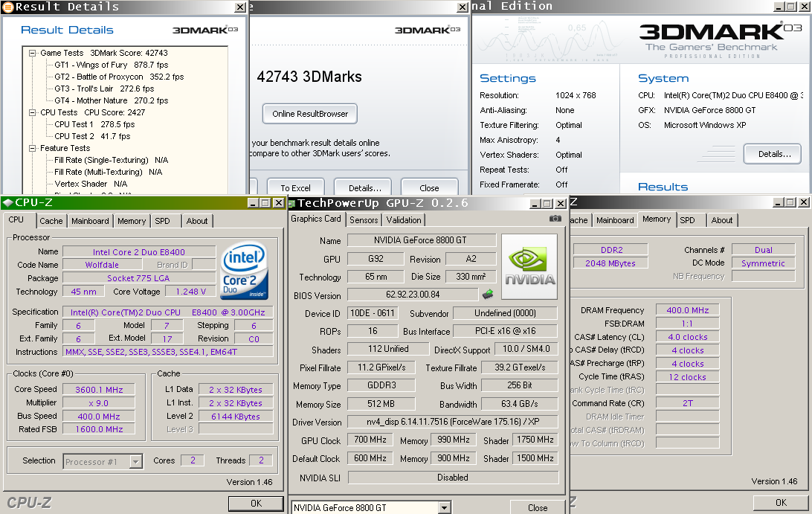This screenshot has height=514, width=812.
Task: Click OK in the left CPU-Z window
Action: 257,503
